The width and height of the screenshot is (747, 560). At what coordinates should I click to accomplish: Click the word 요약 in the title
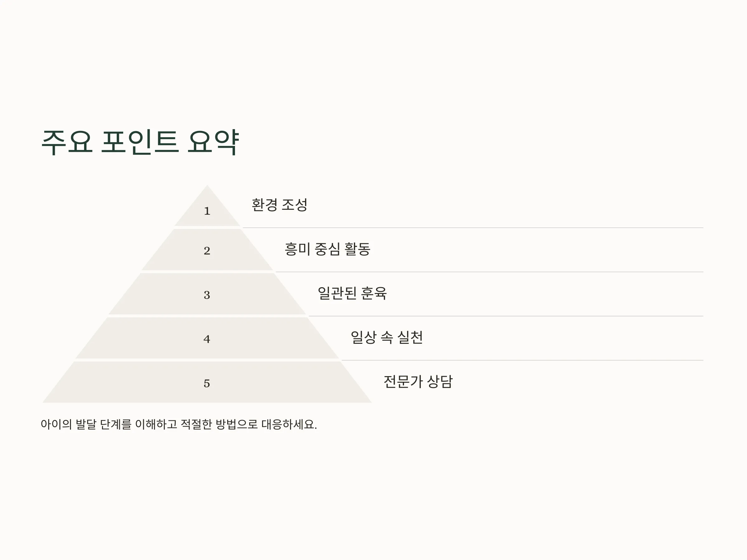click(x=214, y=142)
